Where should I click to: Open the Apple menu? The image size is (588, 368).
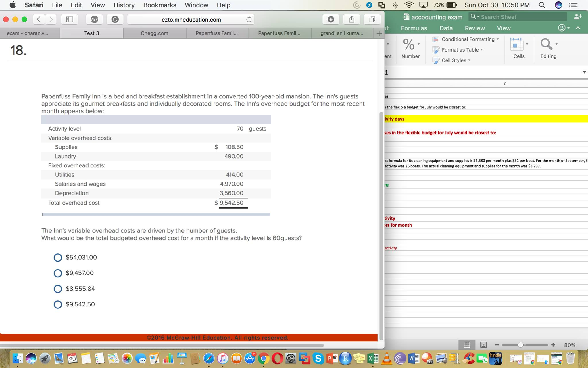[x=12, y=5]
